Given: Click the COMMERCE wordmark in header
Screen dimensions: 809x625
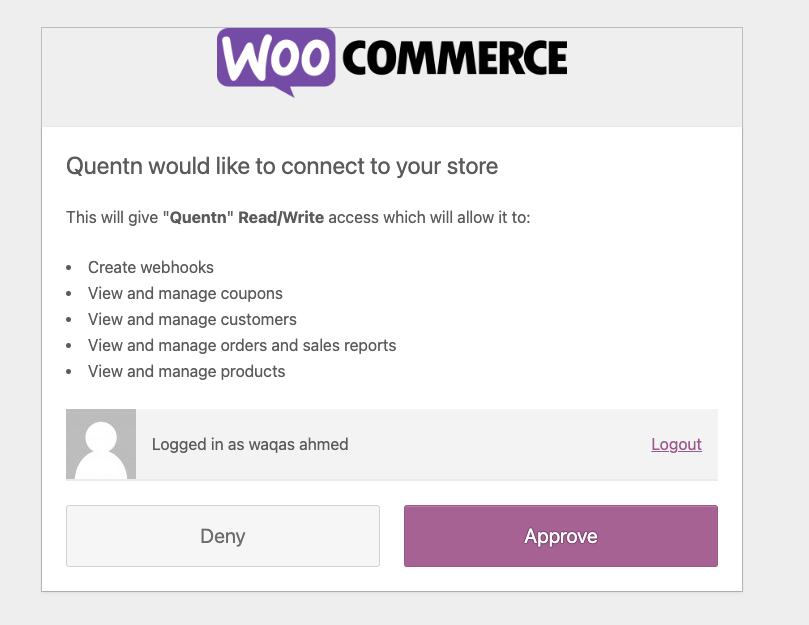Looking at the screenshot, I should pyautogui.click(x=455, y=58).
